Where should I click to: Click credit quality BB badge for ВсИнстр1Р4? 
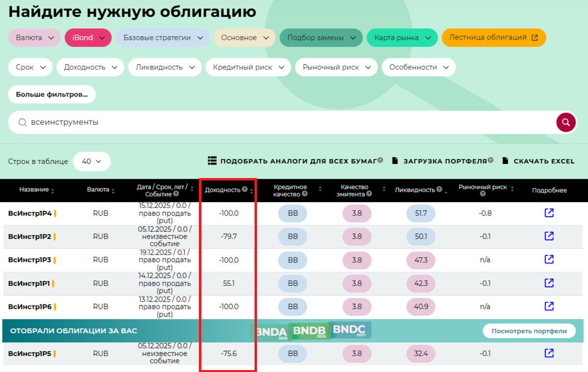click(293, 213)
